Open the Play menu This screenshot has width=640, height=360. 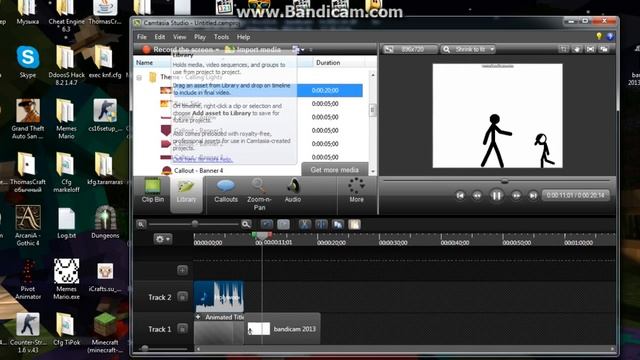[200, 37]
